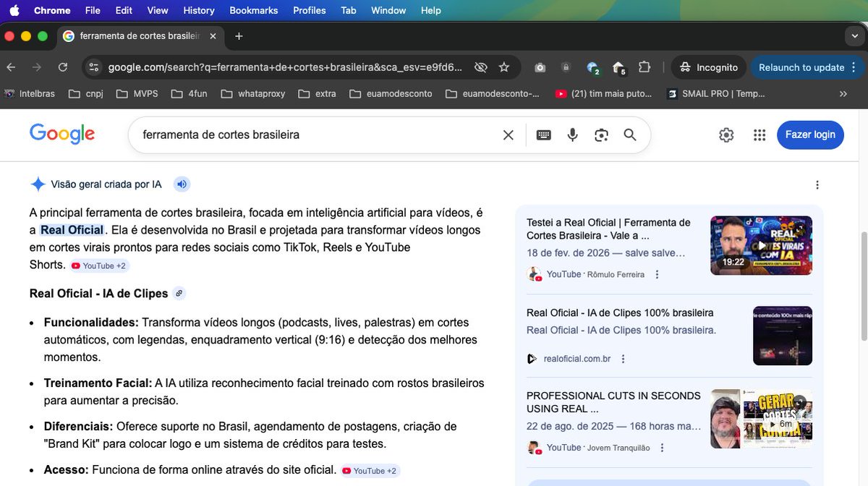Open a new tab with plus button

coord(239,36)
